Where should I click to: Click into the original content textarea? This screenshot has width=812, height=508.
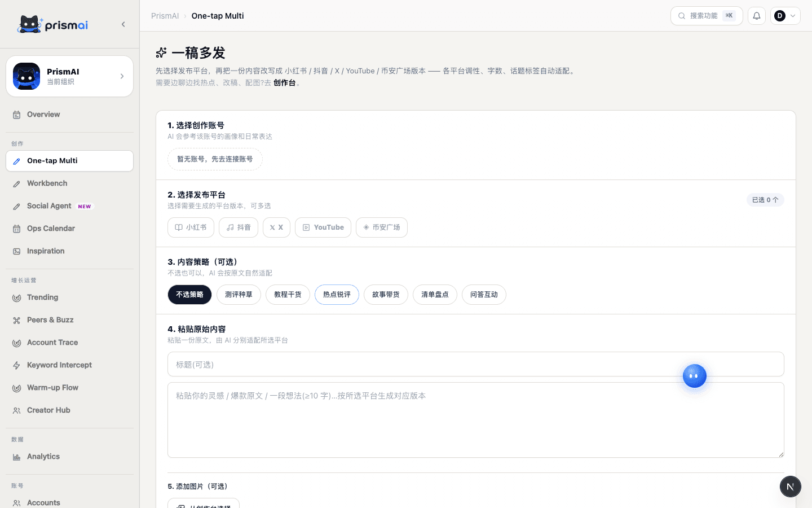(476, 420)
